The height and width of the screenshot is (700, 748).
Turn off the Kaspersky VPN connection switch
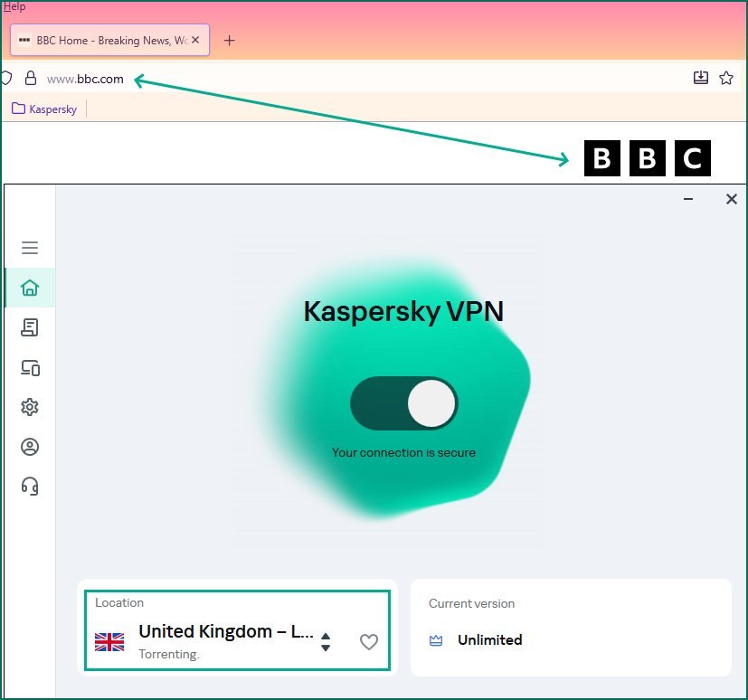pyautogui.click(x=404, y=403)
